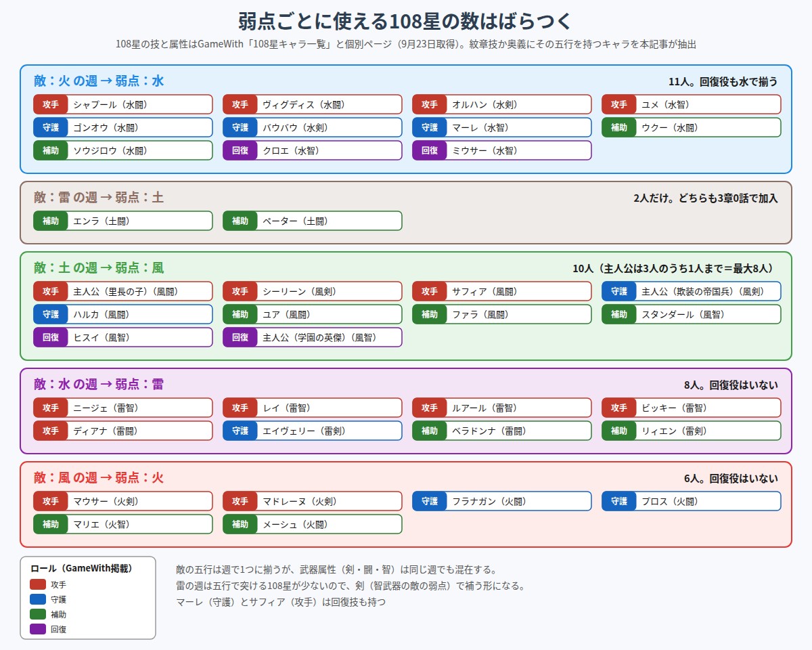
Task: Click the GameWith source subtitle under title
Action: click(406, 44)
